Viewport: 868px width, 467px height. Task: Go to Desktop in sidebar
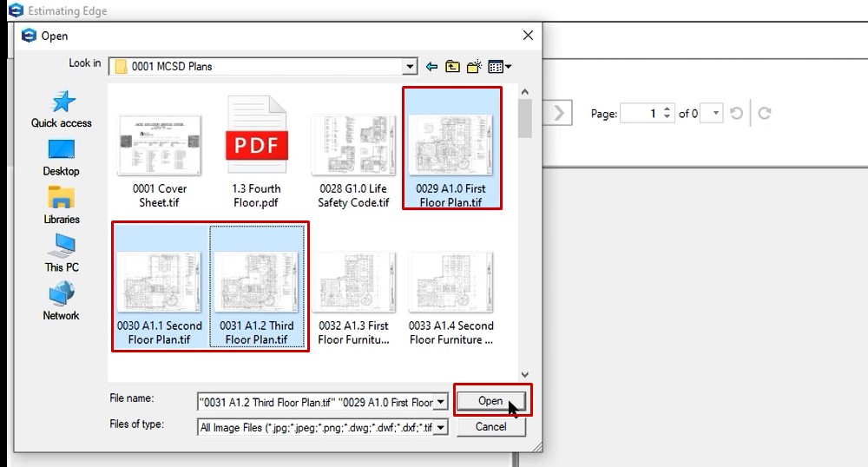(62, 158)
